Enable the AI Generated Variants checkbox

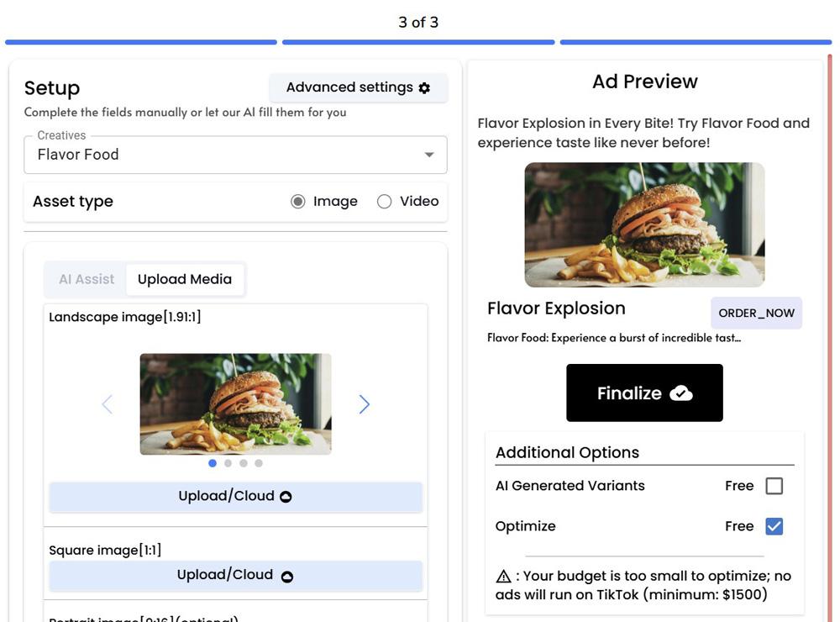(774, 486)
